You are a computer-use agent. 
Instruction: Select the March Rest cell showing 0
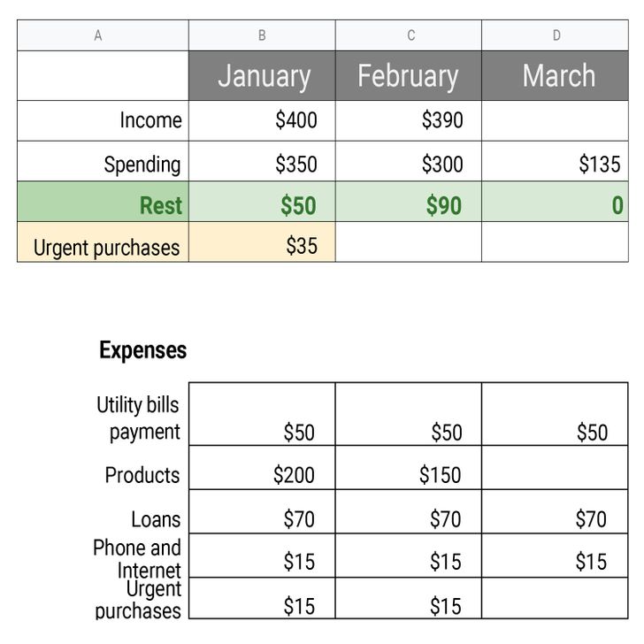[x=555, y=202]
